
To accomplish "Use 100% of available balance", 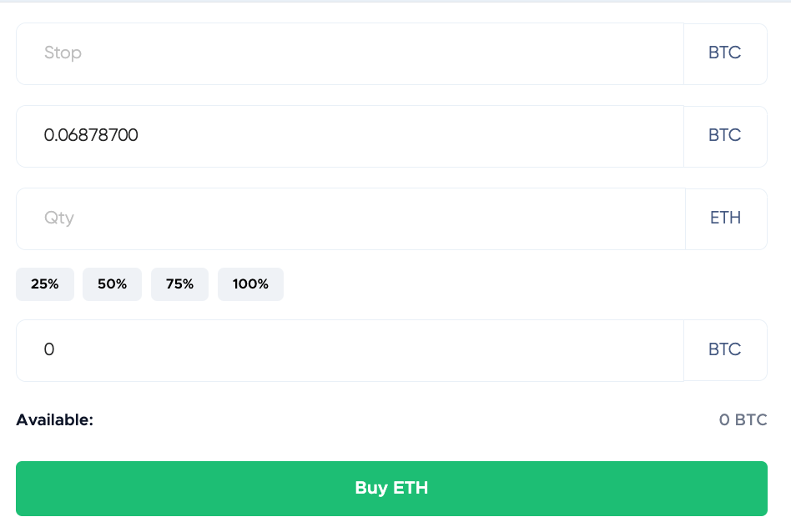I will [x=250, y=284].
